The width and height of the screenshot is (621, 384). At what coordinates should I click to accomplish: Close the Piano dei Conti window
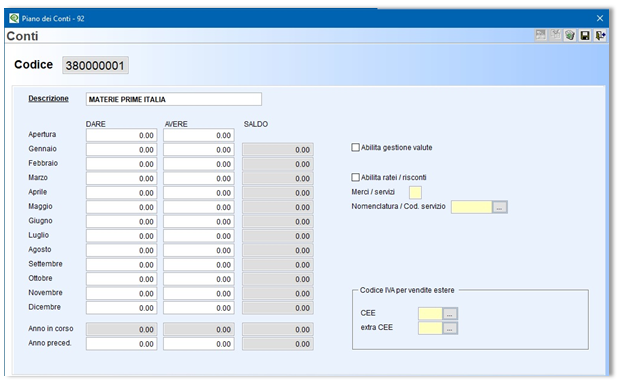click(x=600, y=18)
